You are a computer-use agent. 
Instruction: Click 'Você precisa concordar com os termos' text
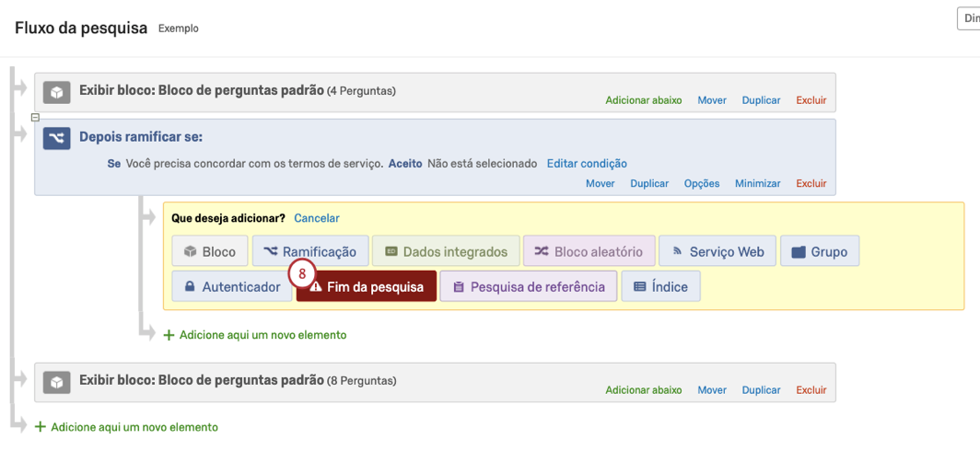[x=254, y=164]
